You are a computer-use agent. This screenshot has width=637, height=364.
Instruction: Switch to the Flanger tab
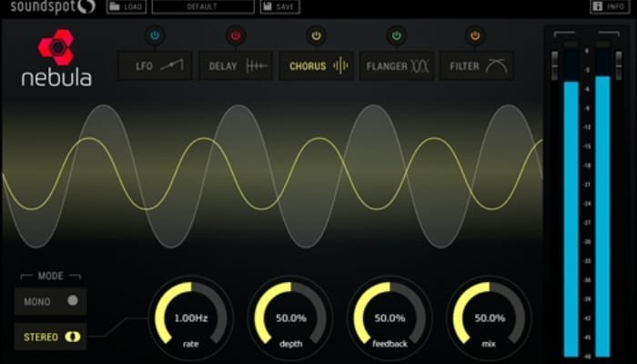[x=397, y=66]
